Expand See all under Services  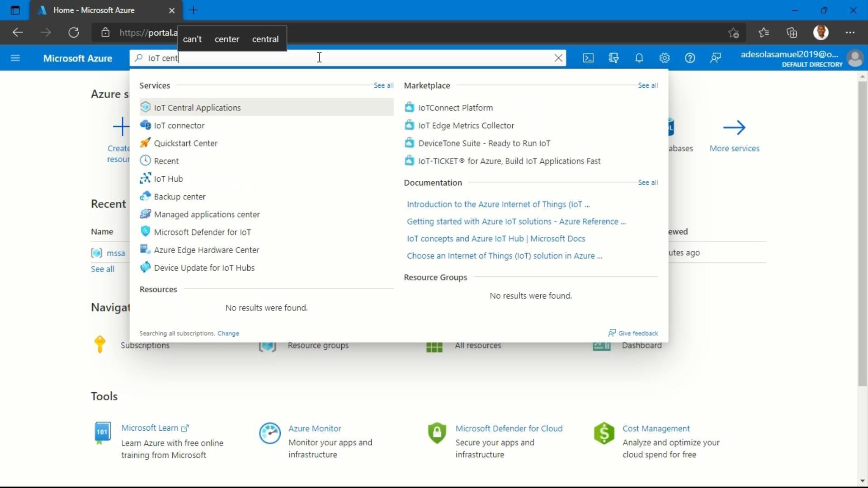383,85
